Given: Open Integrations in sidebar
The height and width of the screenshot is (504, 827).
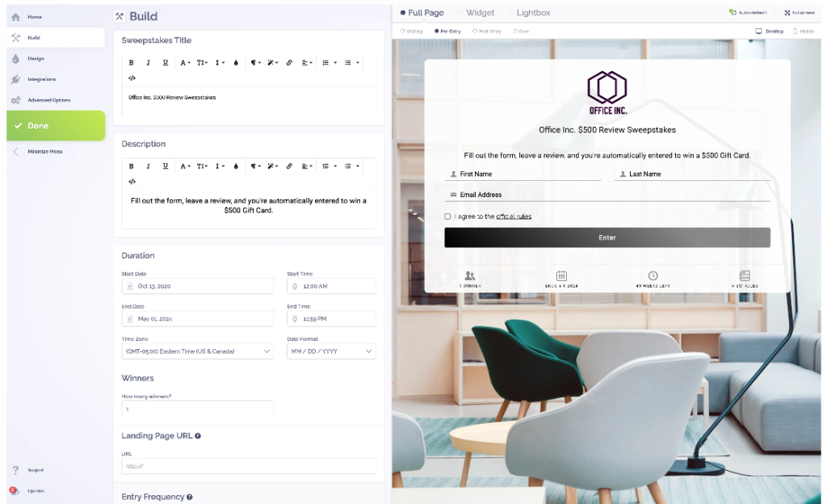Looking at the screenshot, I should coord(56,79).
